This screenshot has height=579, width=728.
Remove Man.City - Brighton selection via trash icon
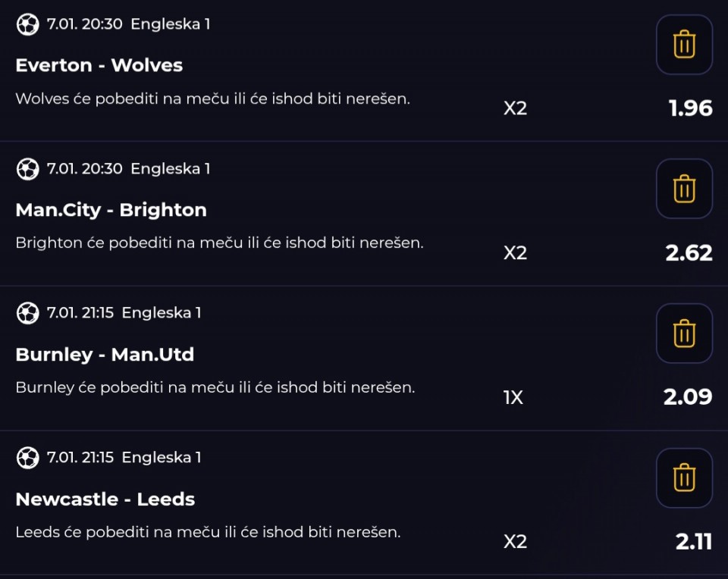pos(684,189)
